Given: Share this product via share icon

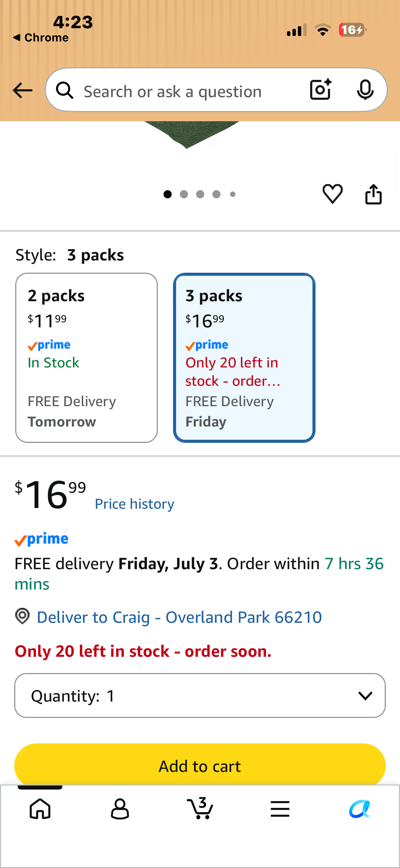Looking at the screenshot, I should tap(373, 194).
